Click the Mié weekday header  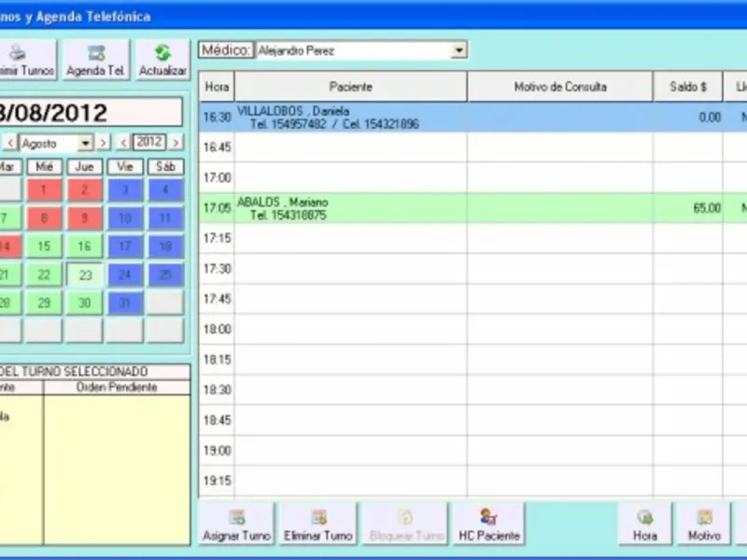pyautogui.click(x=44, y=167)
